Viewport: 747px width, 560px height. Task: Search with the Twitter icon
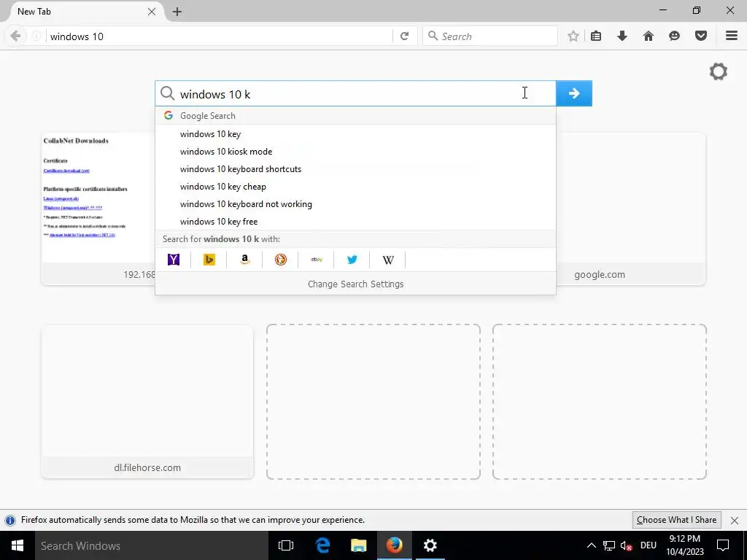352,260
